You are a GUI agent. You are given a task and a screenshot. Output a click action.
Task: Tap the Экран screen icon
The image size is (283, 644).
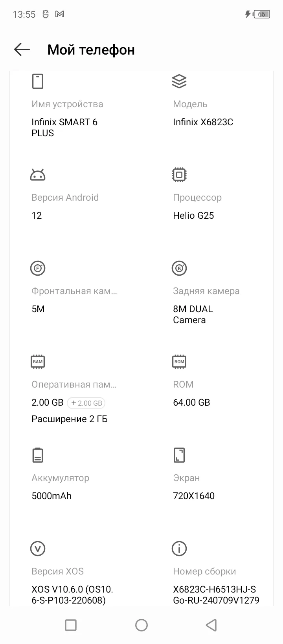pos(179,455)
